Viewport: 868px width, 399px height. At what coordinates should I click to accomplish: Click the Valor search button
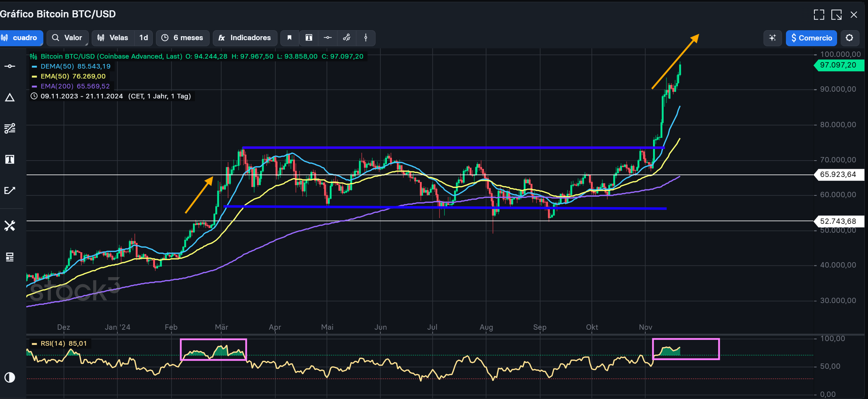67,38
